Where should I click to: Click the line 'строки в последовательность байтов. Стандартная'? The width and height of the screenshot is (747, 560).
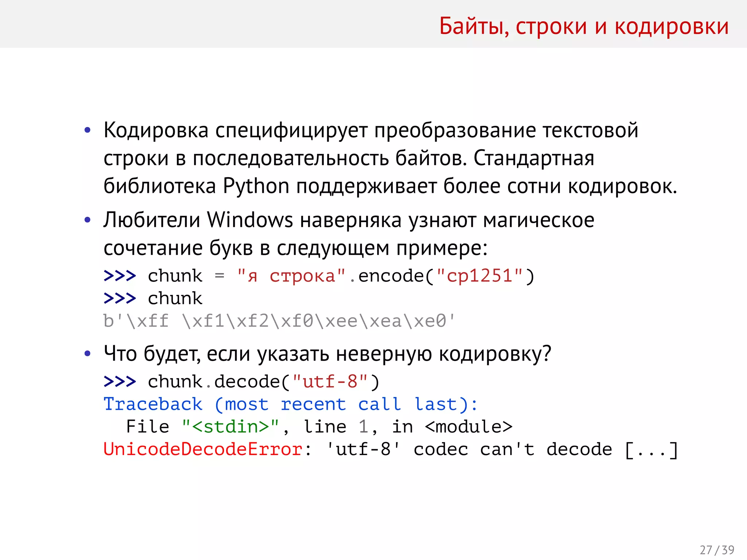349,159
